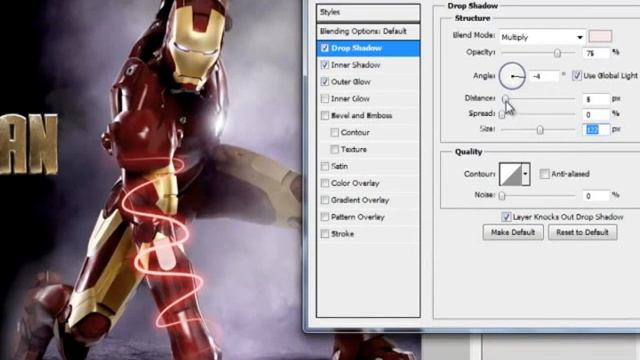Open the Bevel and Emboss settings
This screenshot has height=360, width=640.
pos(362,116)
